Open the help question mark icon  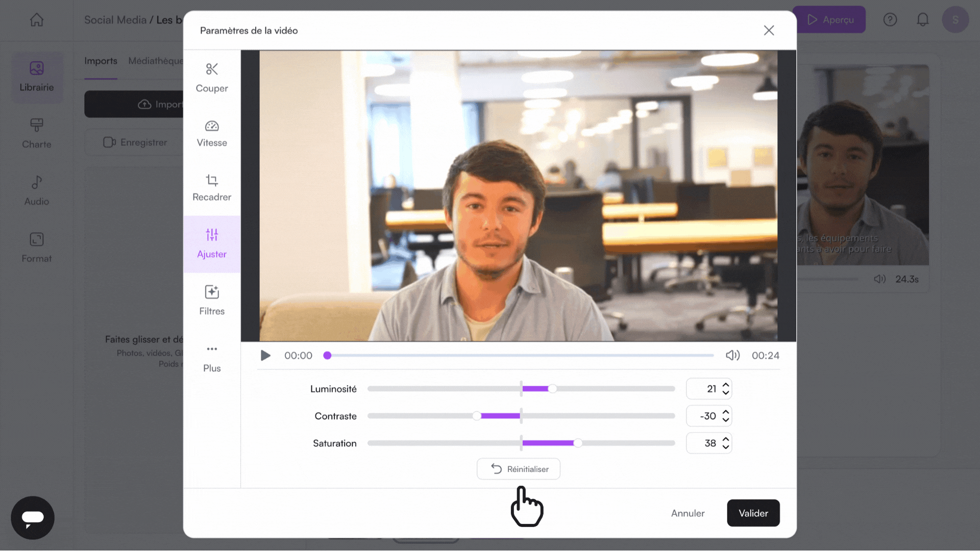tap(890, 20)
